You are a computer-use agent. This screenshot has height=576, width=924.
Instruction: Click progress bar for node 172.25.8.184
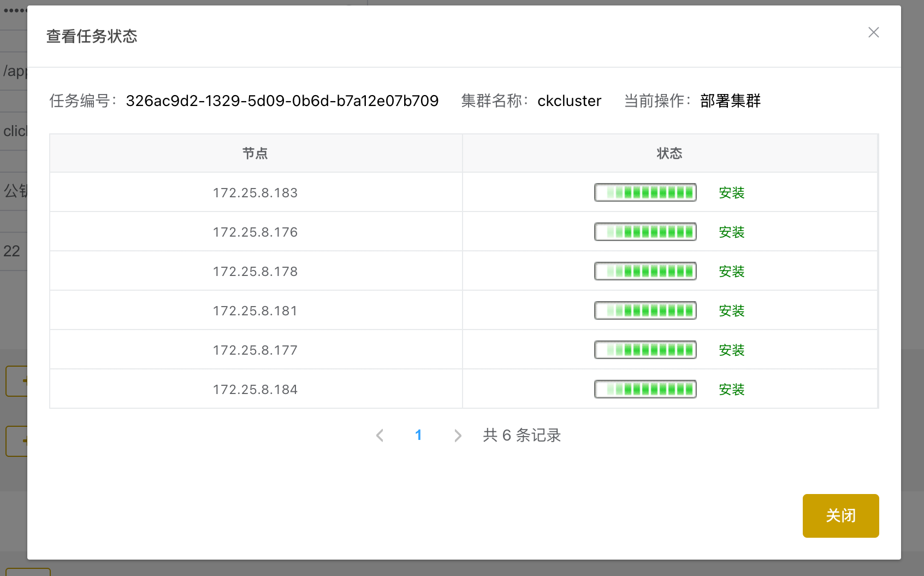pos(645,389)
